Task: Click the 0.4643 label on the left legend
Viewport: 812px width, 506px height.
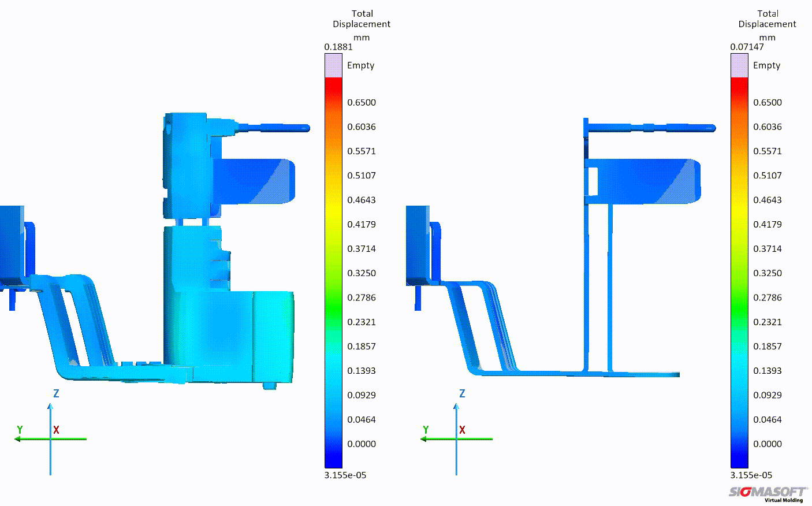Action: 362,200
